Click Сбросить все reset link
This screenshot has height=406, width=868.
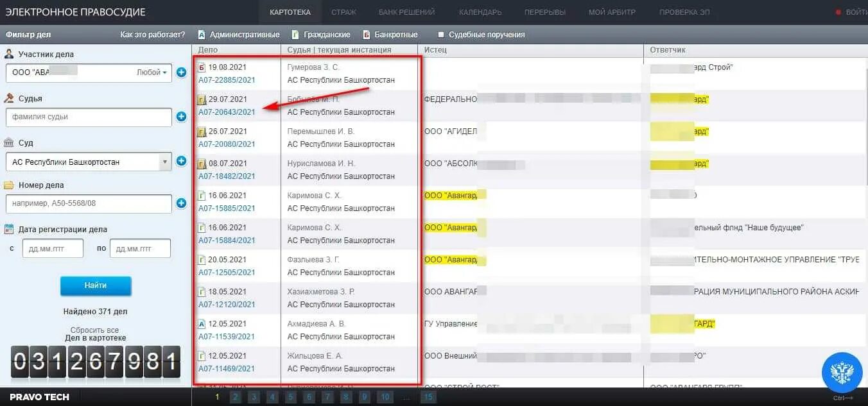[x=95, y=330]
